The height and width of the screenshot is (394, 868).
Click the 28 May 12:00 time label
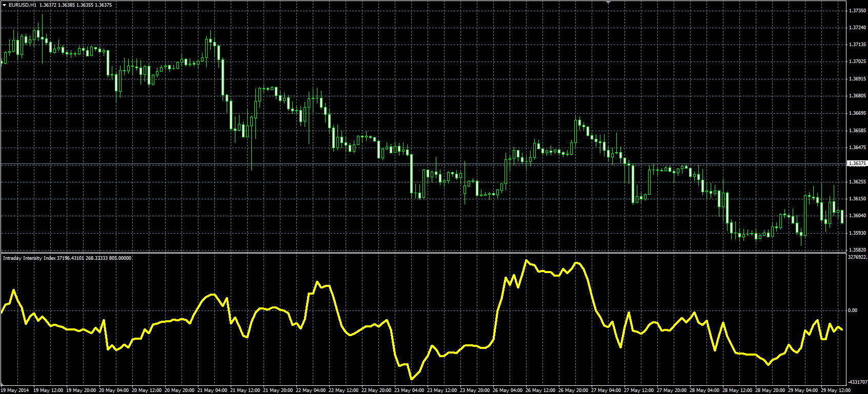[737, 390]
